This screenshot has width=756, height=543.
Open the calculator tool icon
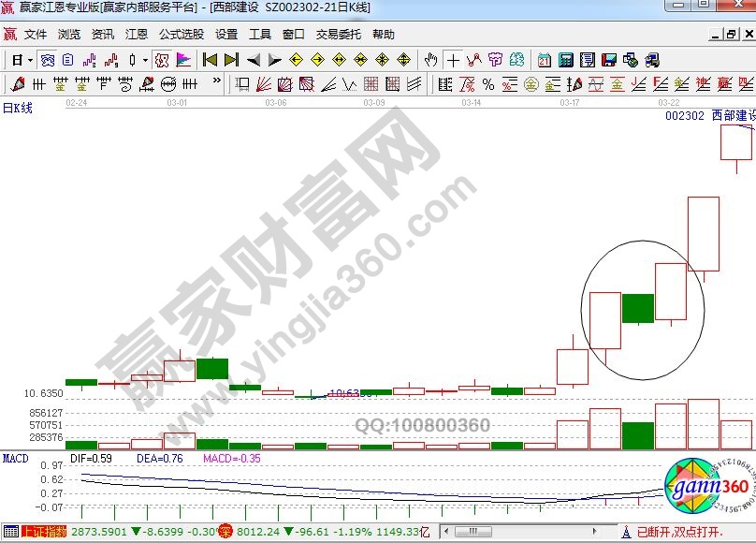tap(565, 60)
